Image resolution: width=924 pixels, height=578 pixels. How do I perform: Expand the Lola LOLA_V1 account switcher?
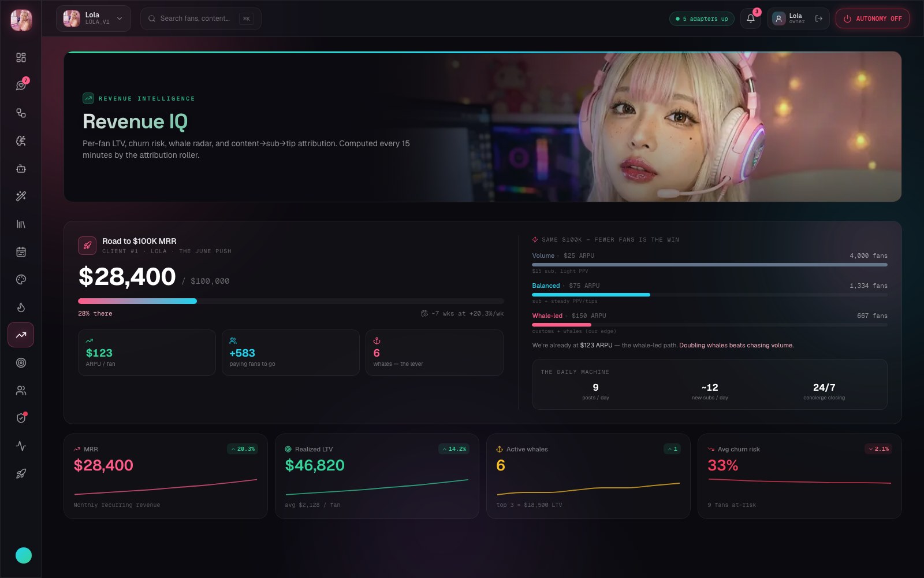click(94, 18)
